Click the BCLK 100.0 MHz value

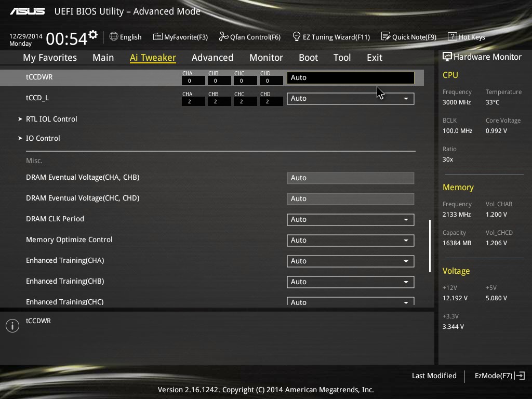(x=457, y=130)
